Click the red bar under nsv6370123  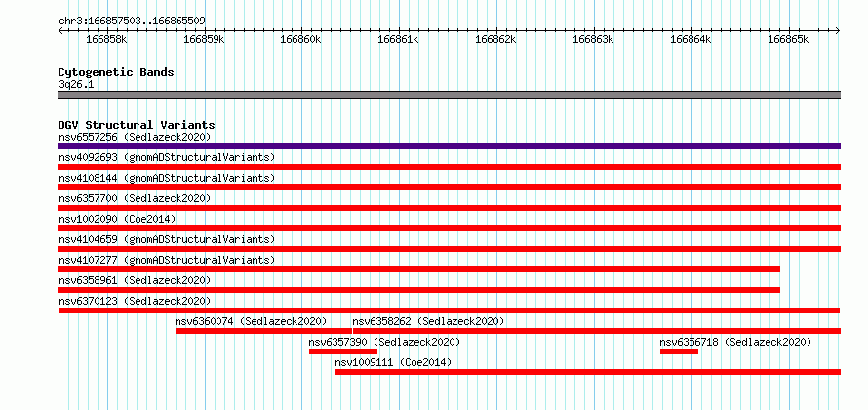point(449,310)
